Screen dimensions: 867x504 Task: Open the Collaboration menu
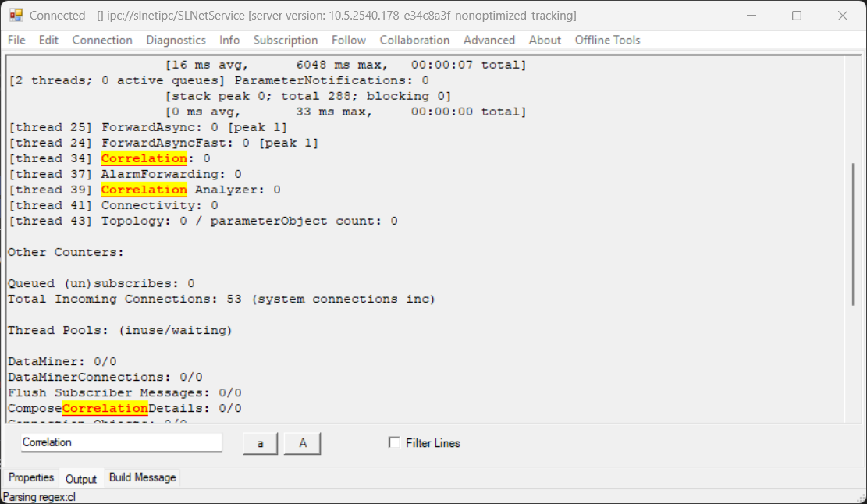pos(414,40)
